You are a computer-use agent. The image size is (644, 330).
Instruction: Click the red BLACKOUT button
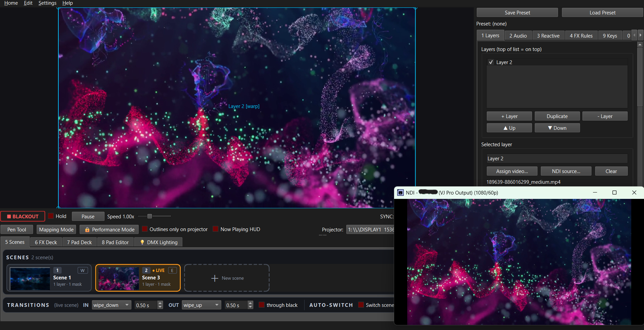tap(23, 216)
